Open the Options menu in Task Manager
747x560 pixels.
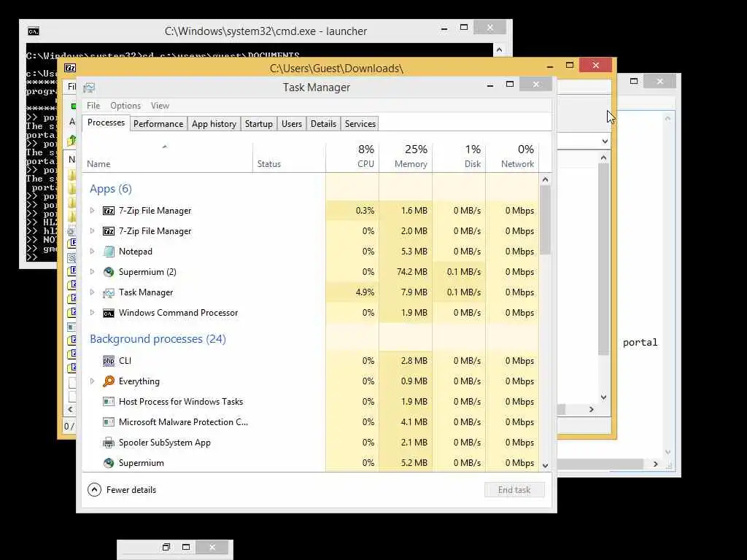[x=125, y=106]
